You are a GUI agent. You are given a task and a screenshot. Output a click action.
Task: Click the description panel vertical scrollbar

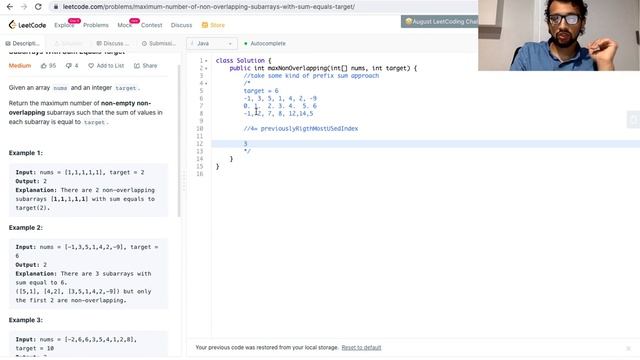pyautogui.click(x=179, y=141)
